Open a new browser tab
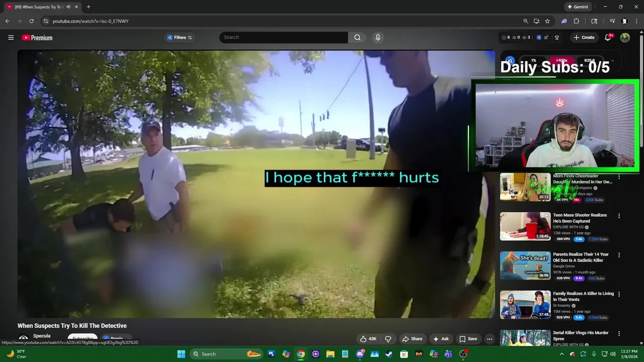644x362 pixels. 89,7
